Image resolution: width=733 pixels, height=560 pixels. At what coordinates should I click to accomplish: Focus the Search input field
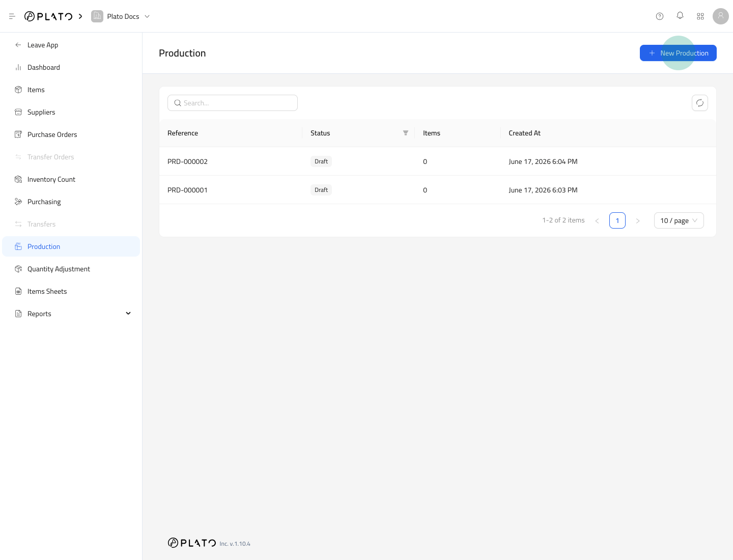(233, 103)
